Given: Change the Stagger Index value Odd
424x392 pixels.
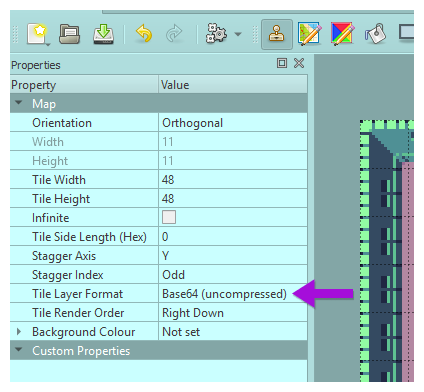Looking at the screenshot, I should [x=233, y=275].
